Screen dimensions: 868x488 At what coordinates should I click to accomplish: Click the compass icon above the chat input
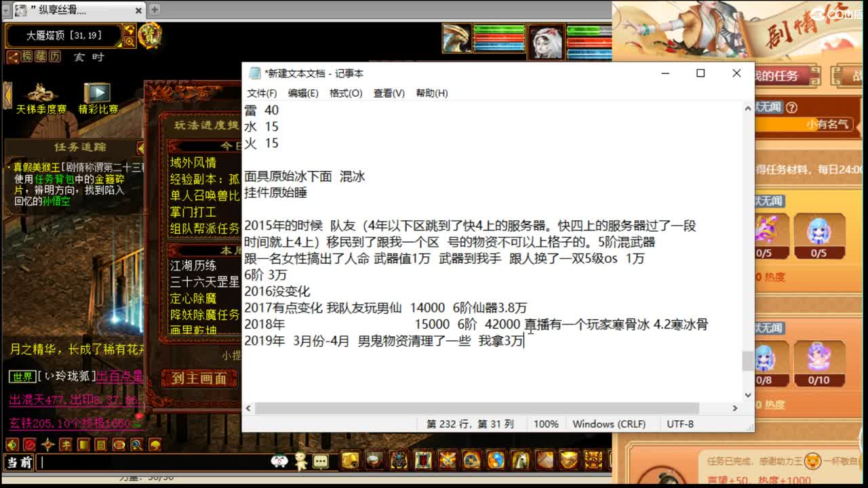coord(47,445)
